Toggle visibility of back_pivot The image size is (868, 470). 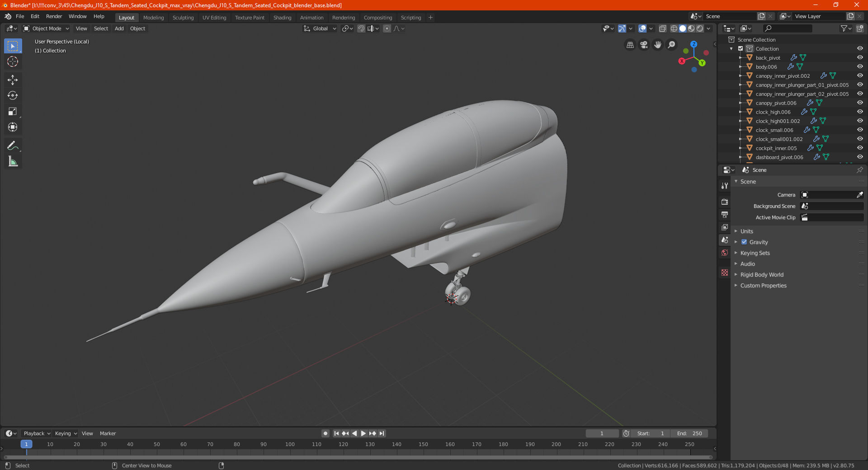coord(859,57)
